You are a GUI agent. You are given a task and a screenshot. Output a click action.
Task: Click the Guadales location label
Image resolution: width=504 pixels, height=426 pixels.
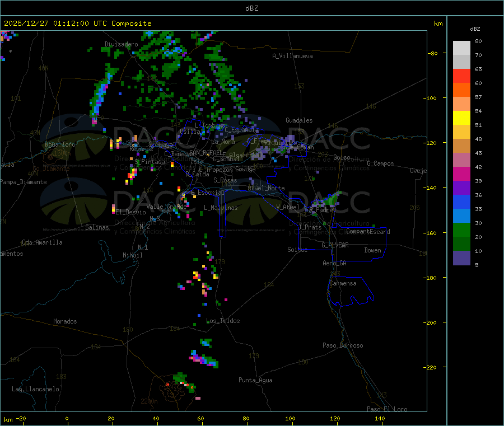[x=299, y=120]
